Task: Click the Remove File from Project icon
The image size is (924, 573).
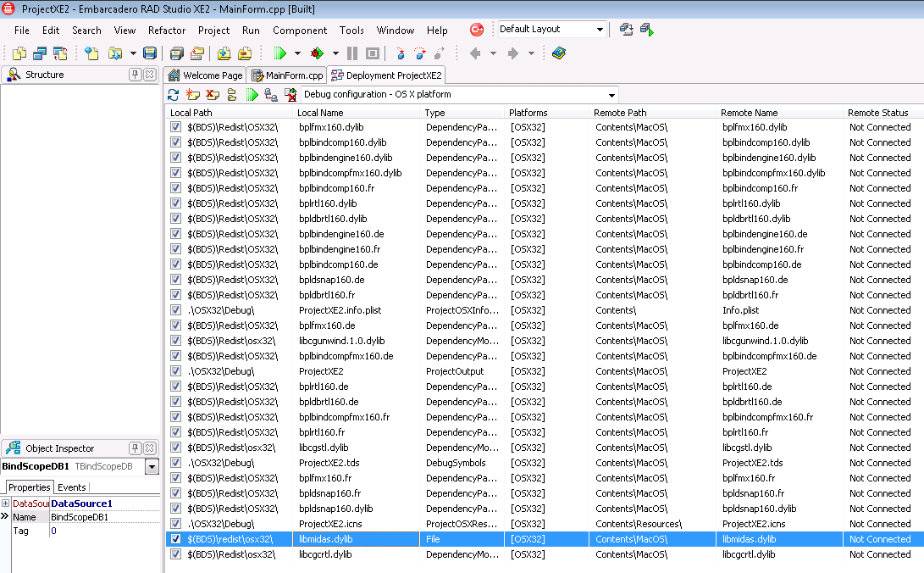Action: tap(245, 53)
